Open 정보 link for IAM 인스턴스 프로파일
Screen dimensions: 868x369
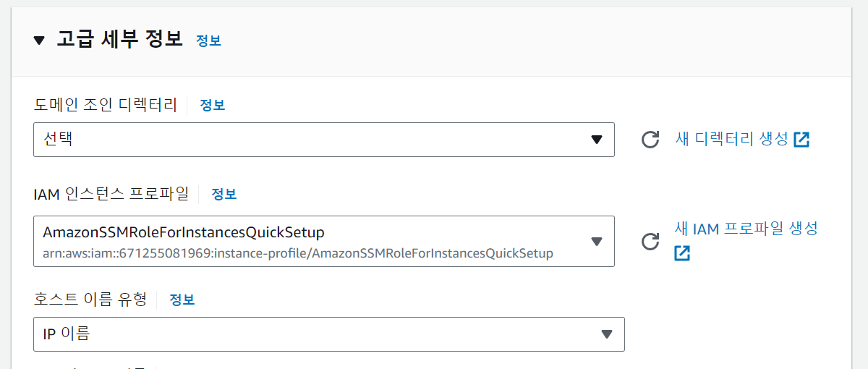coord(224,194)
